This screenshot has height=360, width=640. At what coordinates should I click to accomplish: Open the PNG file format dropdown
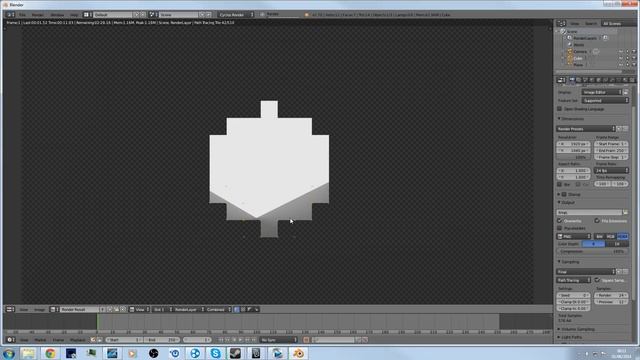coord(574,236)
